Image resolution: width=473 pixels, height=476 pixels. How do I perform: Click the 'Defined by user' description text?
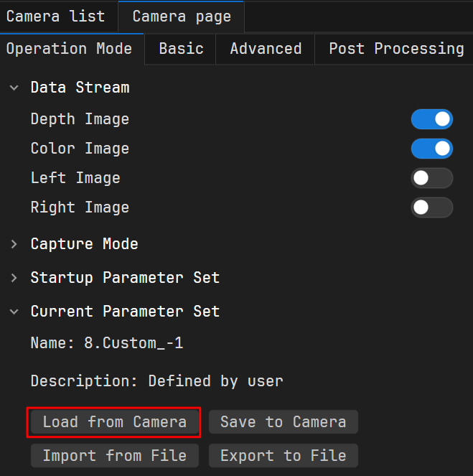pos(215,381)
